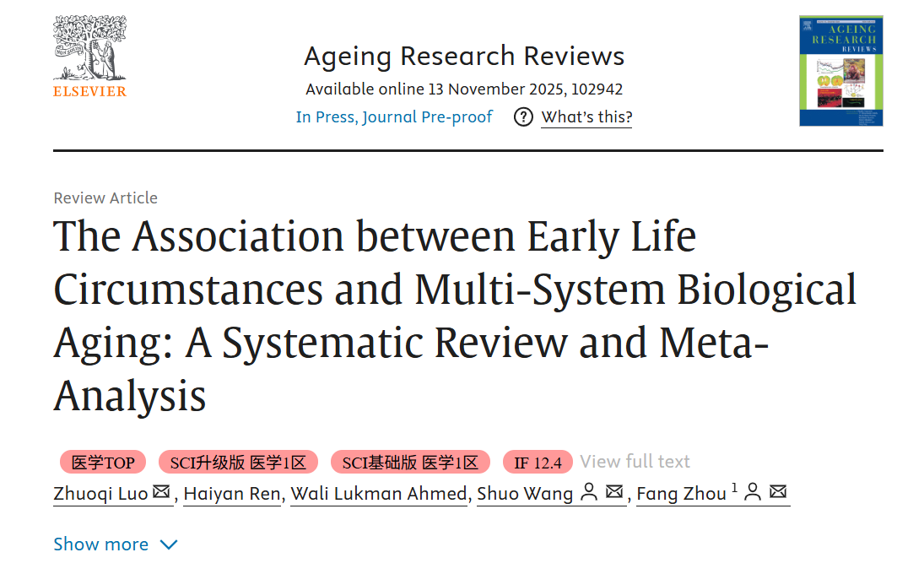Click the Elsevier tree logo

coord(89,49)
